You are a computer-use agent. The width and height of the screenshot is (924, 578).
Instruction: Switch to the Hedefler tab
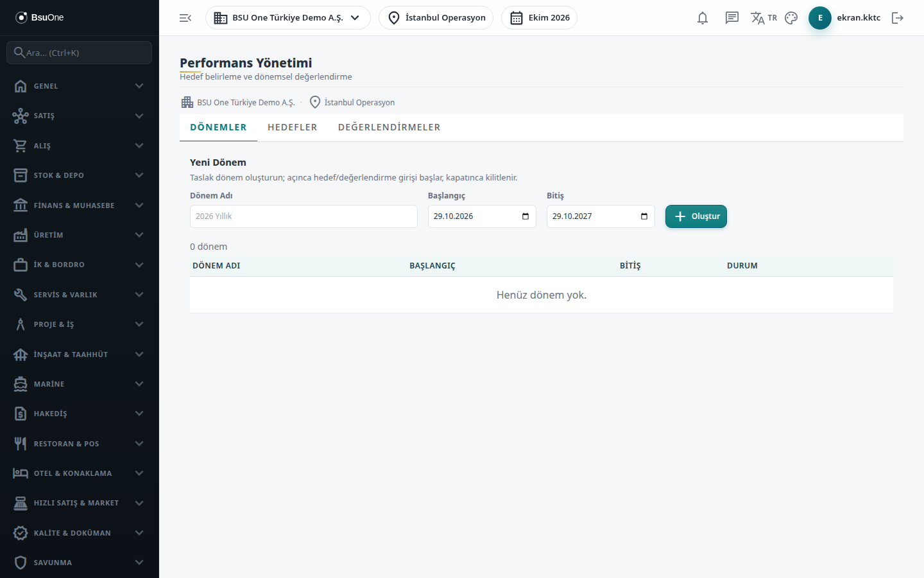coord(293,127)
